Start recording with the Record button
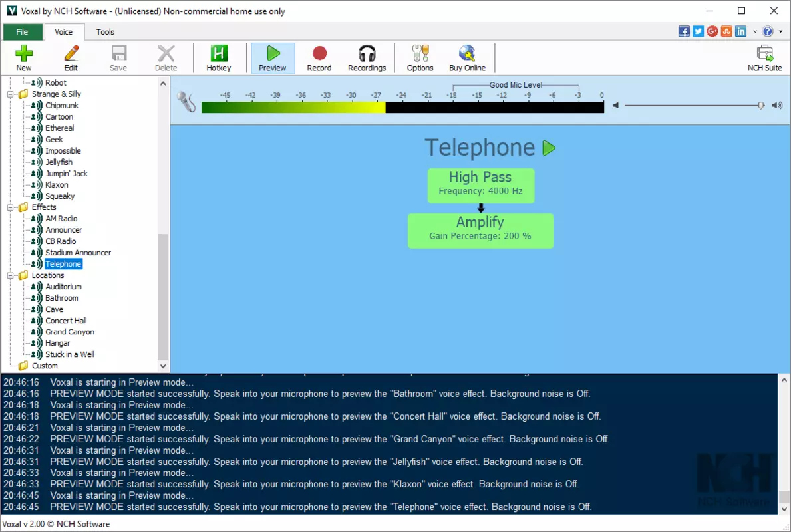Image resolution: width=791 pixels, height=532 pixels. [x=319, y=58]
